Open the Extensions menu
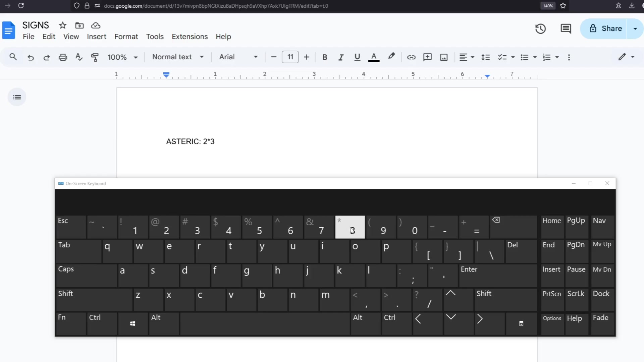 [x=190, y=37]
